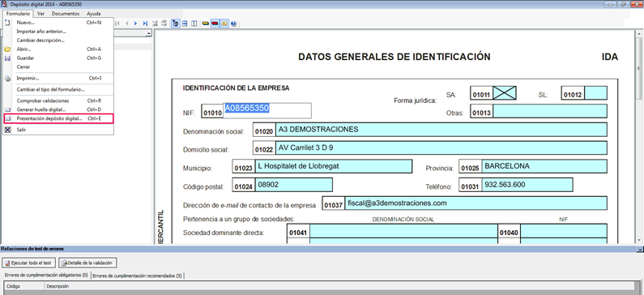Click the Código column header
Image resolution: width=644 pixels, height=295 pixels.
pyautogui.click(x=24, y=286)
